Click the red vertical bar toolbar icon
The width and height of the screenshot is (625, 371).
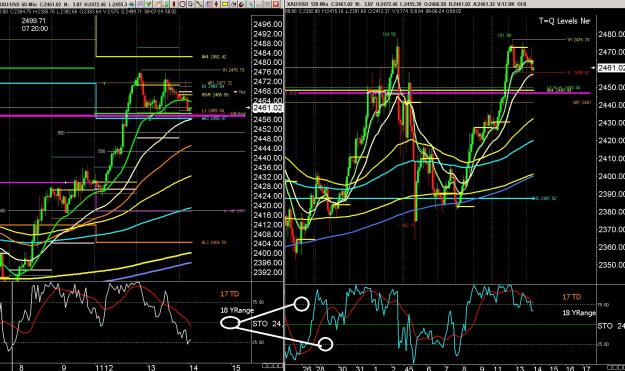174,4
